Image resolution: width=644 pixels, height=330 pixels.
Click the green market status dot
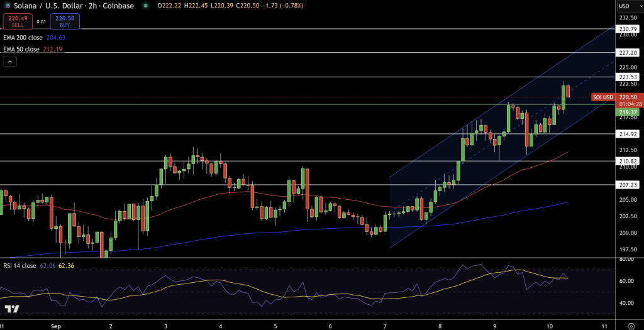(x=145, y=6)
